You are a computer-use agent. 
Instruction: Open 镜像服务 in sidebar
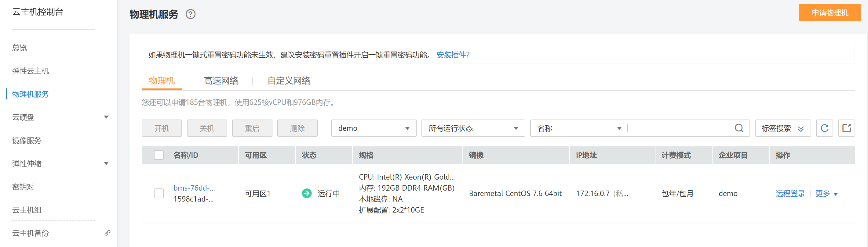click(27, 140)
